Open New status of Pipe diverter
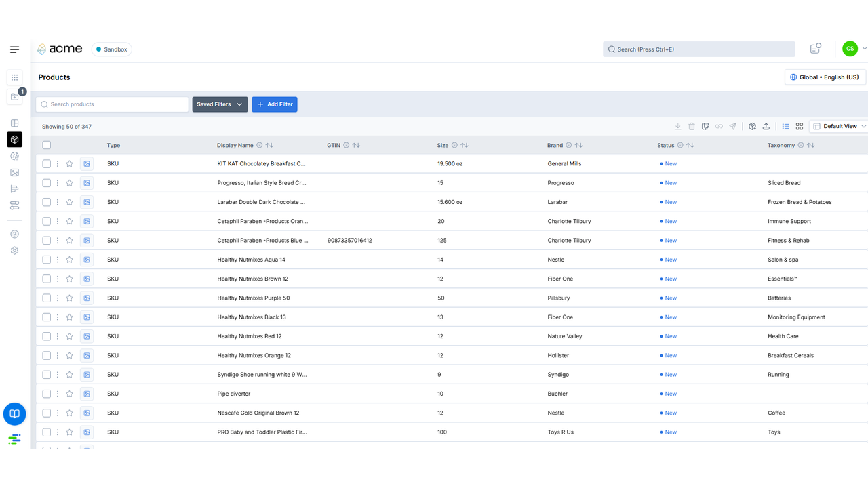The image size is (868, 488). click(669, 394)
